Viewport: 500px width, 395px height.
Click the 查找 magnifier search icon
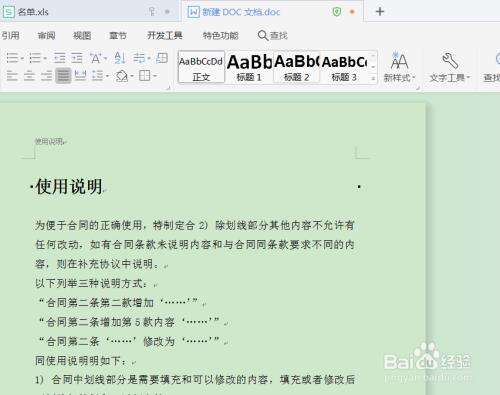point(263,35)
